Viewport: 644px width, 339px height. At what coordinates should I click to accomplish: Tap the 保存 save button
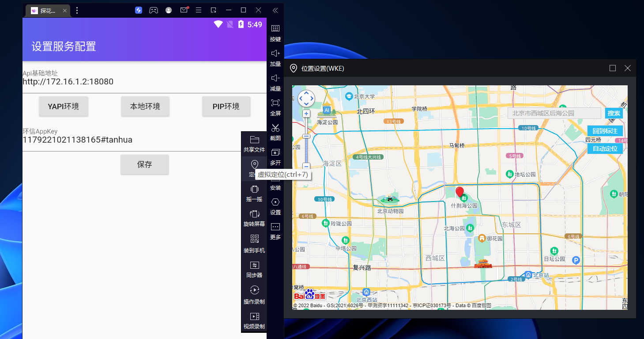[x=145, y=164]
